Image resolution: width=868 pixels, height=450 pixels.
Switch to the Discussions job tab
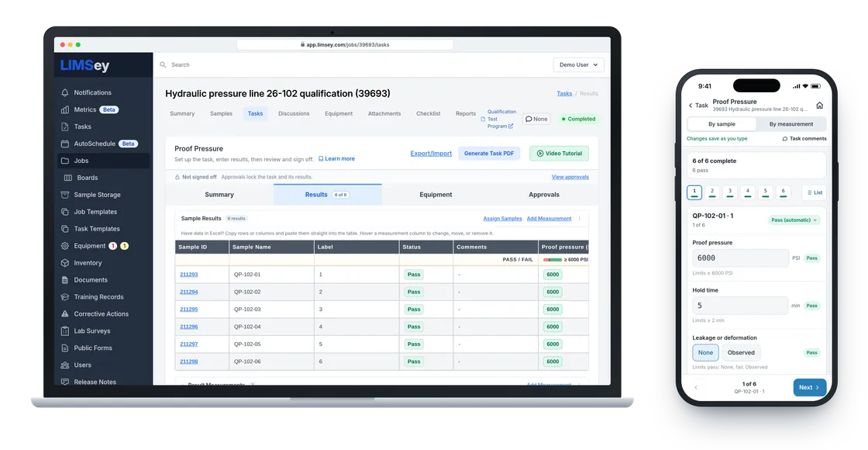click(x=294, y=113)
